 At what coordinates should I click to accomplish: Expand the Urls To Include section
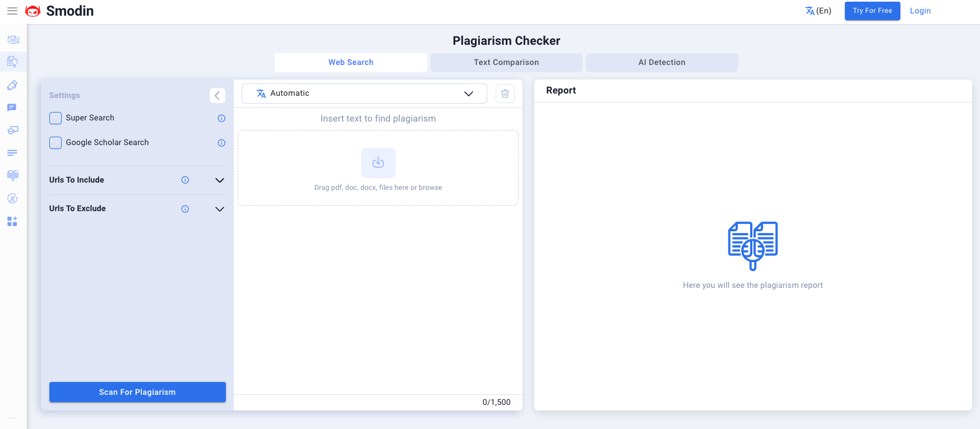pos(220,180)
